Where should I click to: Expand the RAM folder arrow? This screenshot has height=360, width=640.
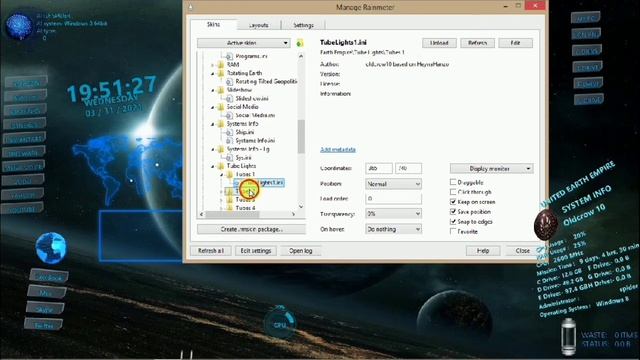click(x=213, y=65)
